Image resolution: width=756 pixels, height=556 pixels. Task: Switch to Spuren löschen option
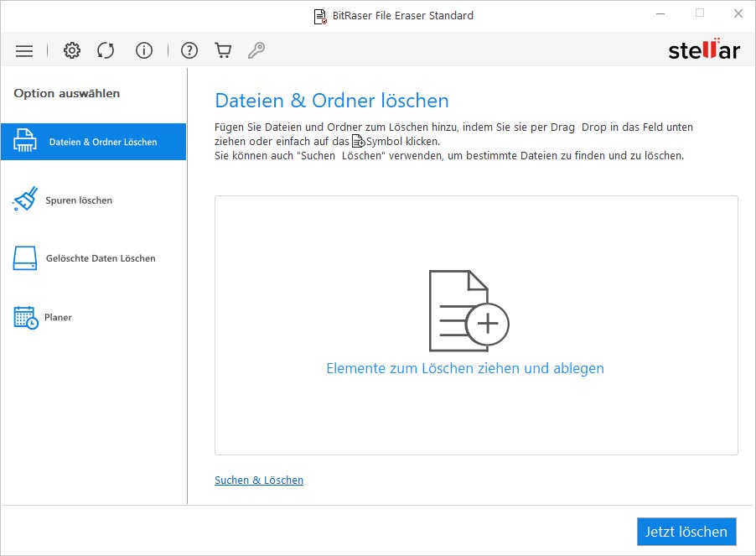[x=78, y=200]
